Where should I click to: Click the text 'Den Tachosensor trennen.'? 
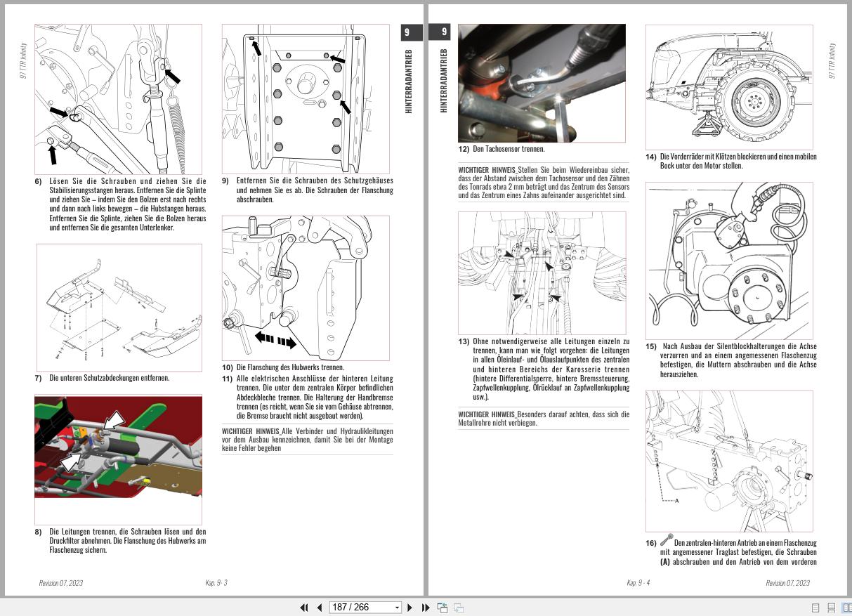pyautogui.click(x=509, y=149)
